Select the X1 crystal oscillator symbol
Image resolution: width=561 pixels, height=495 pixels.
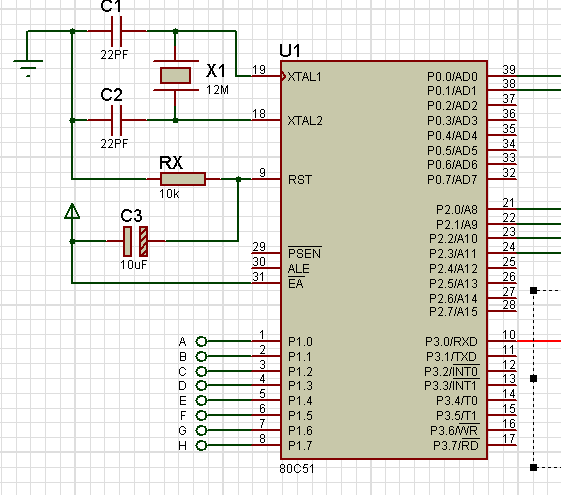pyautogui.click(x=175, y=75)
